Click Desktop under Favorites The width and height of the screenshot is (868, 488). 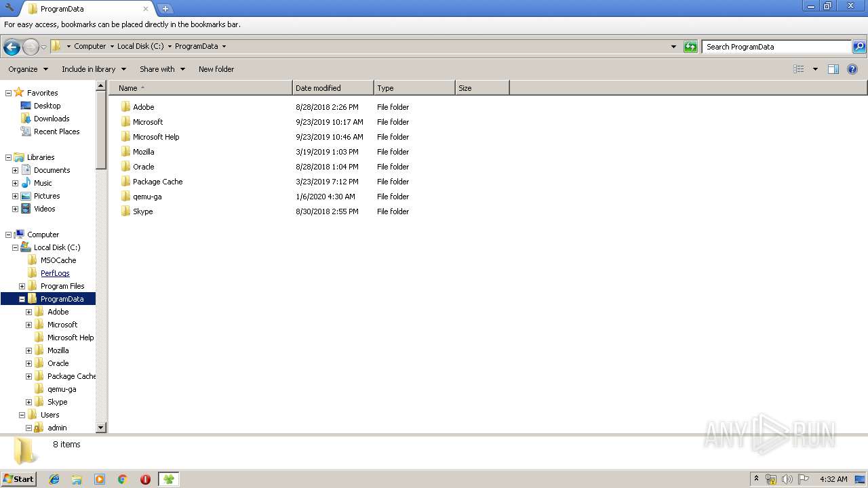[x=47, y=106]
